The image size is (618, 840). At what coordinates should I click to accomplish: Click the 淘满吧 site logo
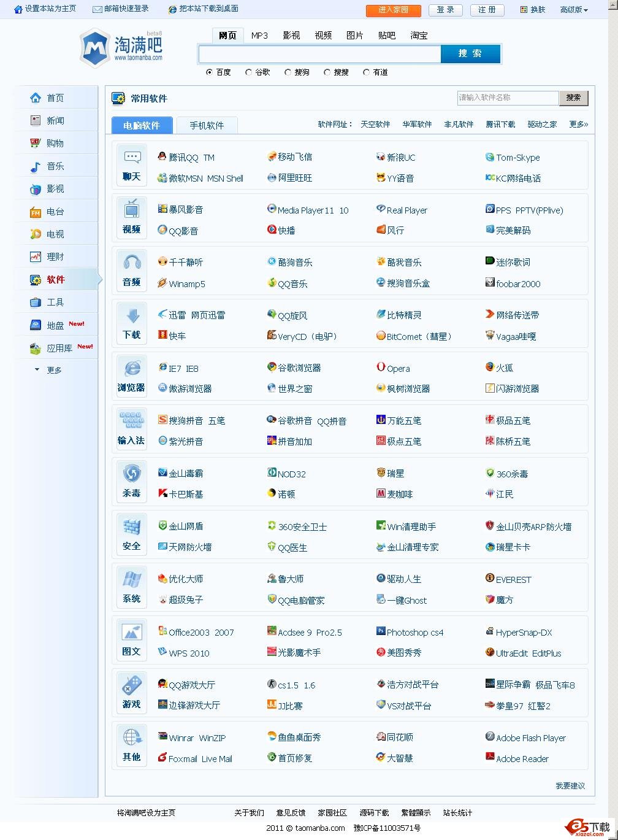pos(121,47)
